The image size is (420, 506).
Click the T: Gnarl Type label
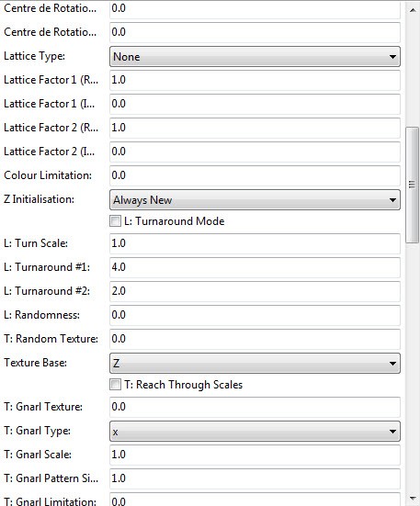click(37, 431)
